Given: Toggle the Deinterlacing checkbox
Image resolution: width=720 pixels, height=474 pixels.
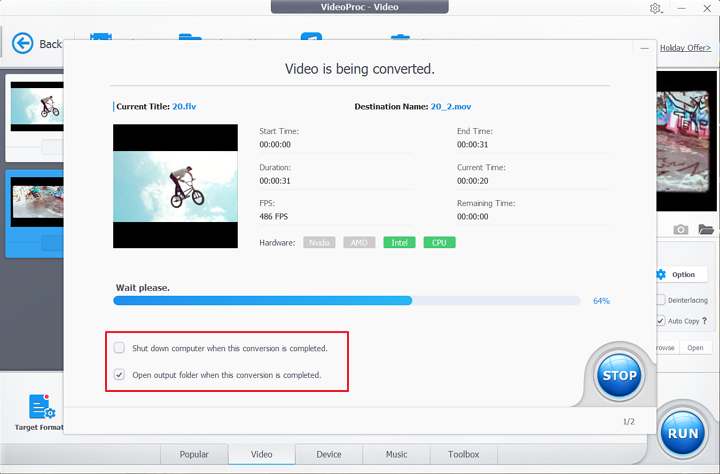Looking at the screenshot, I should pyautogui.click(x=661, y=299).
